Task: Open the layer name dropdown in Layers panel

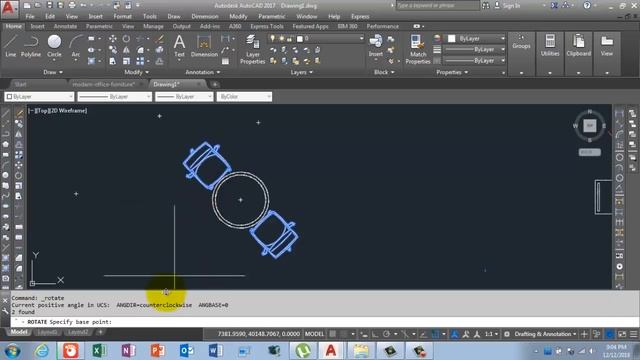Action: 361,38
